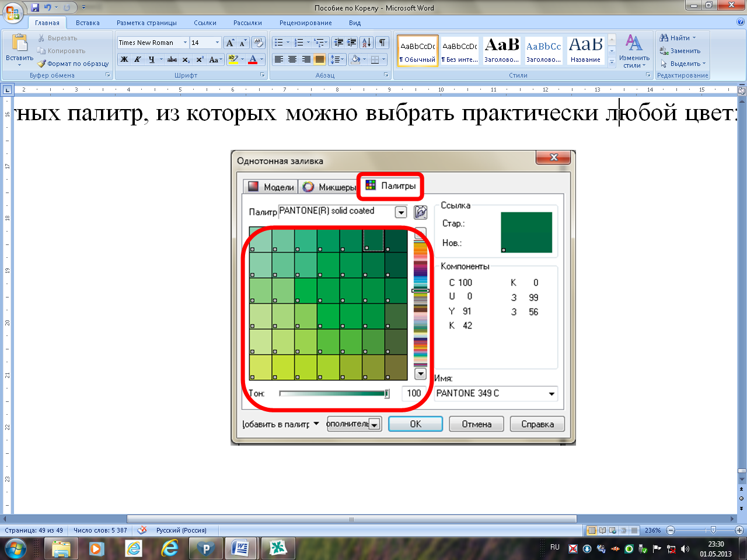Toggle italic (К) formatting

(138, 60)
